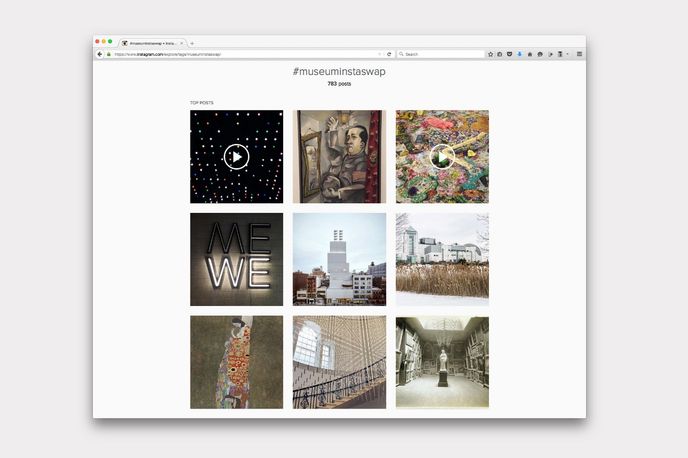Open the blue Downloads arrow icon

point(519,54)
